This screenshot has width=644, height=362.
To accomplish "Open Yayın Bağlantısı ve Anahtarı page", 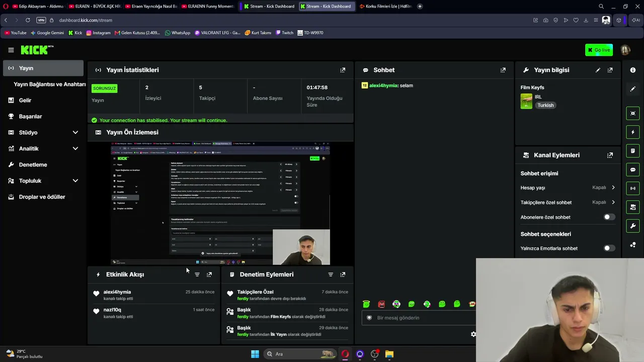I will (49, 84).
